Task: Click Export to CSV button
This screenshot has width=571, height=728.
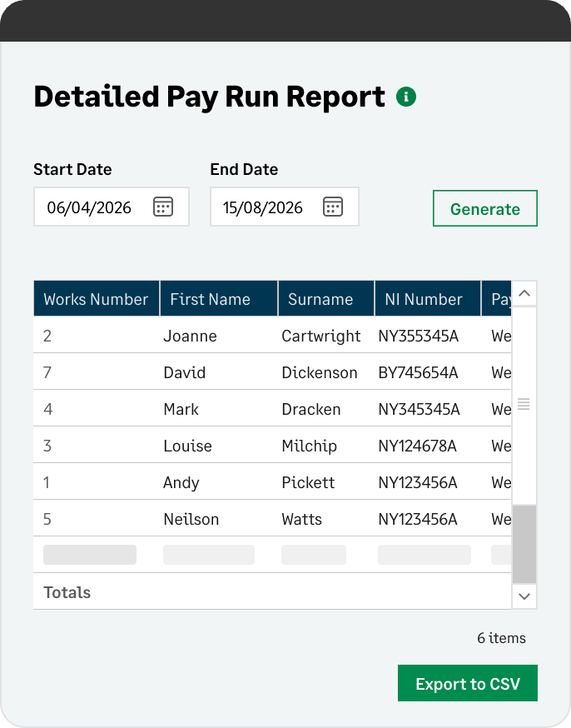Action: (468, 683)
